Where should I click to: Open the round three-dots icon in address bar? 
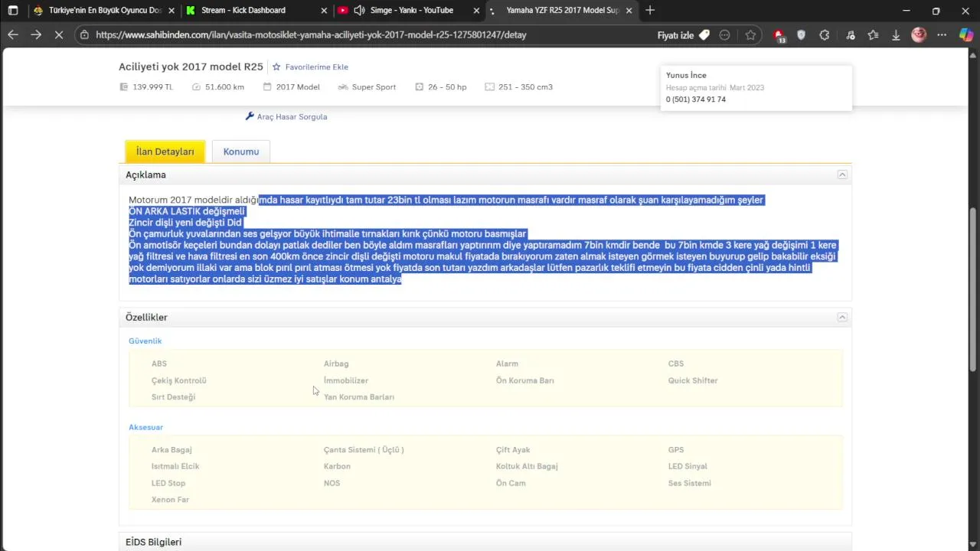point(725,34)
